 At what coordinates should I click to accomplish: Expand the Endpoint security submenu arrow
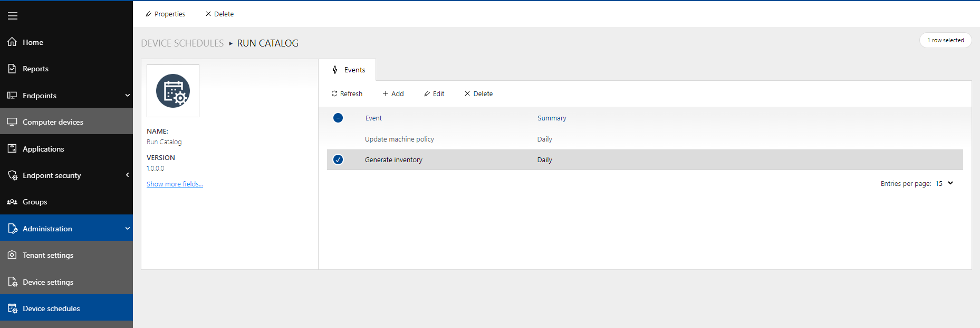pyautogui.click(x=127, y=175)
